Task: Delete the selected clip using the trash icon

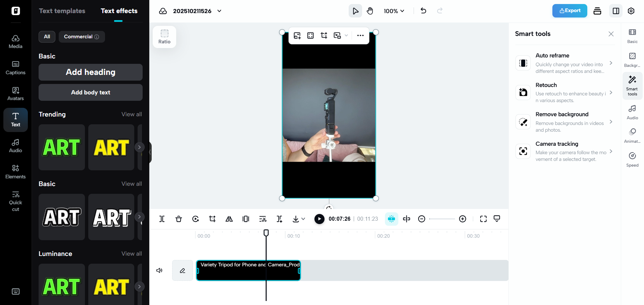Action: 179,219
